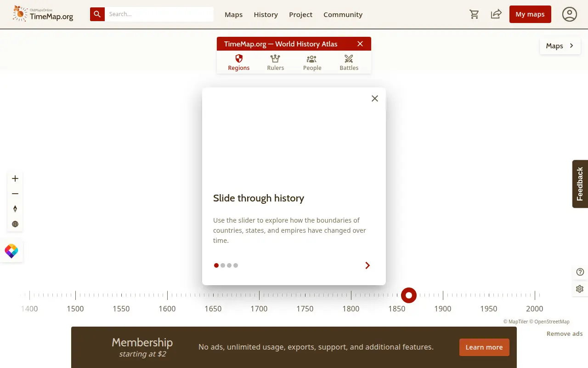The height and width of the screenshot is (368, 588).
Task: Select the third tutorial page dot
Action: pos(229,265)
